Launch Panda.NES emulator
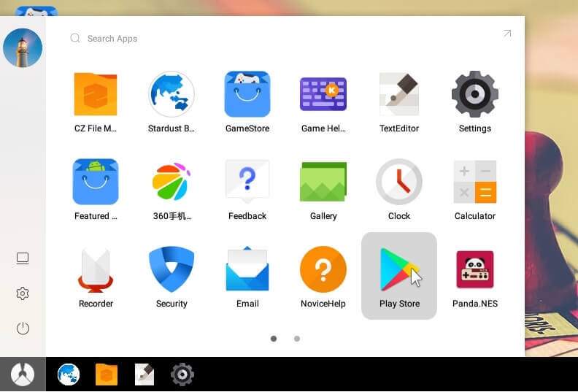This screenshot has height=392, width=578. (x=475, y=269)
